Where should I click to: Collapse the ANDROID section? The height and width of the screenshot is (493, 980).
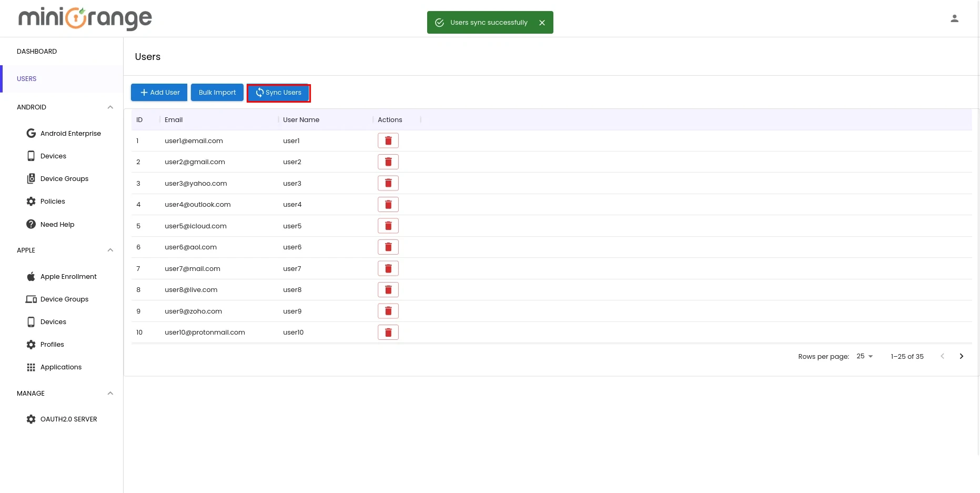(x=110, y=107)
